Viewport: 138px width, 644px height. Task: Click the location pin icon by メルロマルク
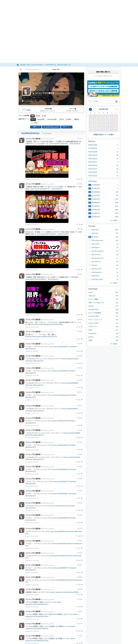pos(23,101)
